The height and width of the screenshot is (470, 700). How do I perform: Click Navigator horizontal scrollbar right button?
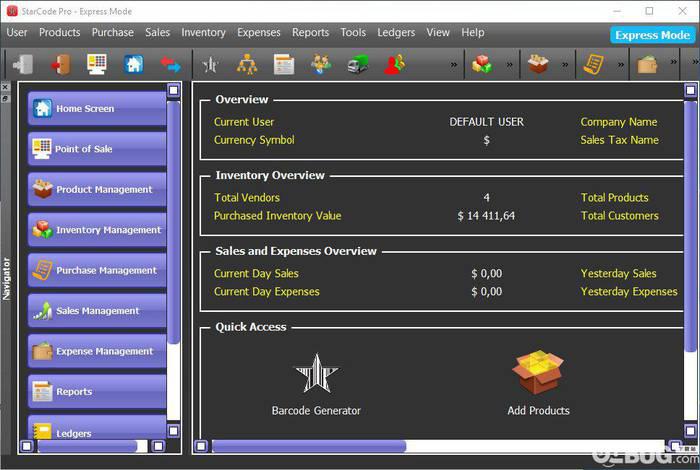(158, 446)
